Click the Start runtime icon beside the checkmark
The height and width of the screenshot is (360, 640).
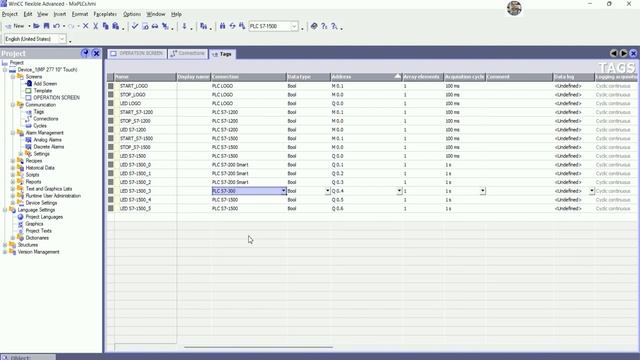coord(145,26)
